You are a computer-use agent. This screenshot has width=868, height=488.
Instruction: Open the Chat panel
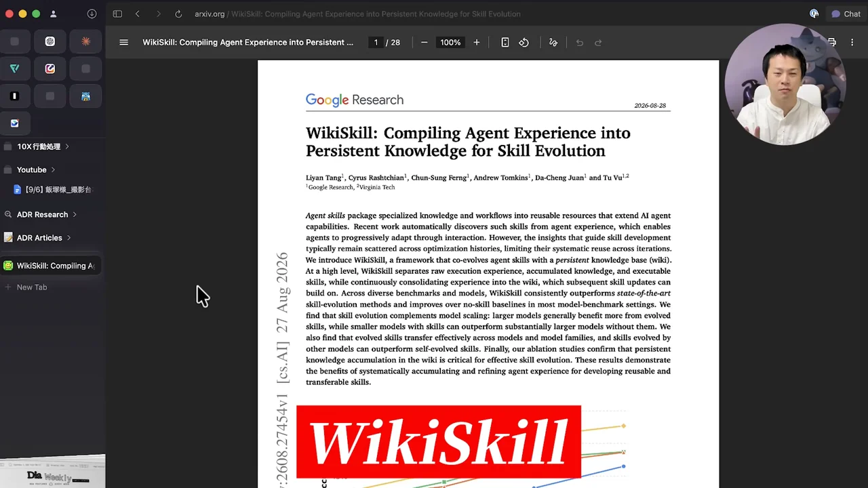click(846, 14)
